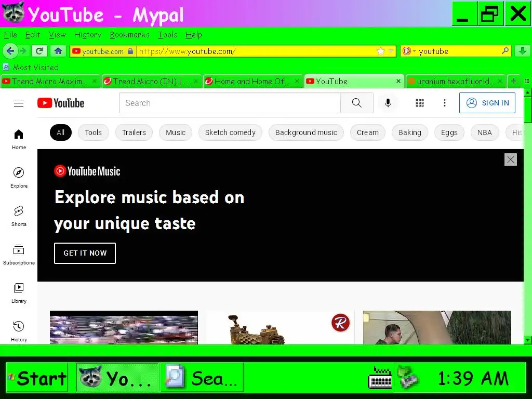Click the padlock site security icon
This screenshot has height=399, width=532.
point(130,51)
